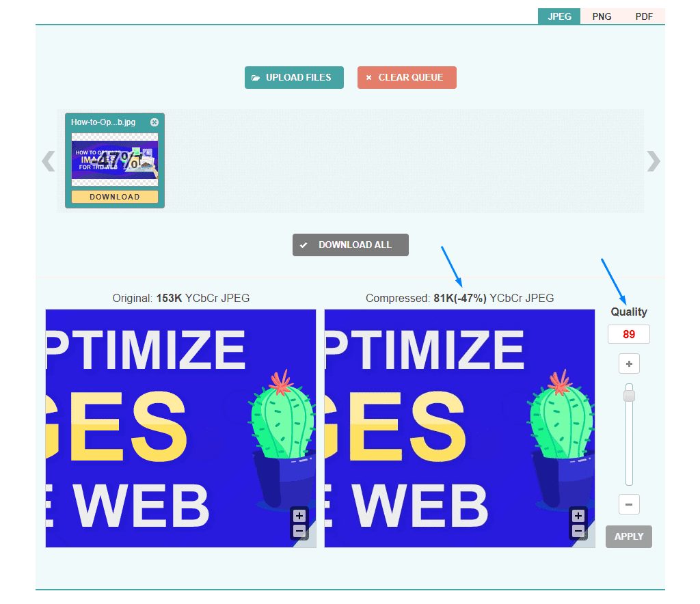This screenshot has width=700, height=604.
Task: Increase quality with the plus button
Action: (629, 363)
